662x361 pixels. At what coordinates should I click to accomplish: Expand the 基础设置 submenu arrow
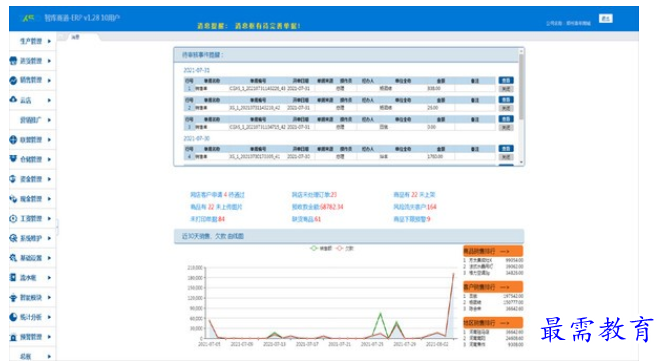pyautogui.click(x=49, y=258)
